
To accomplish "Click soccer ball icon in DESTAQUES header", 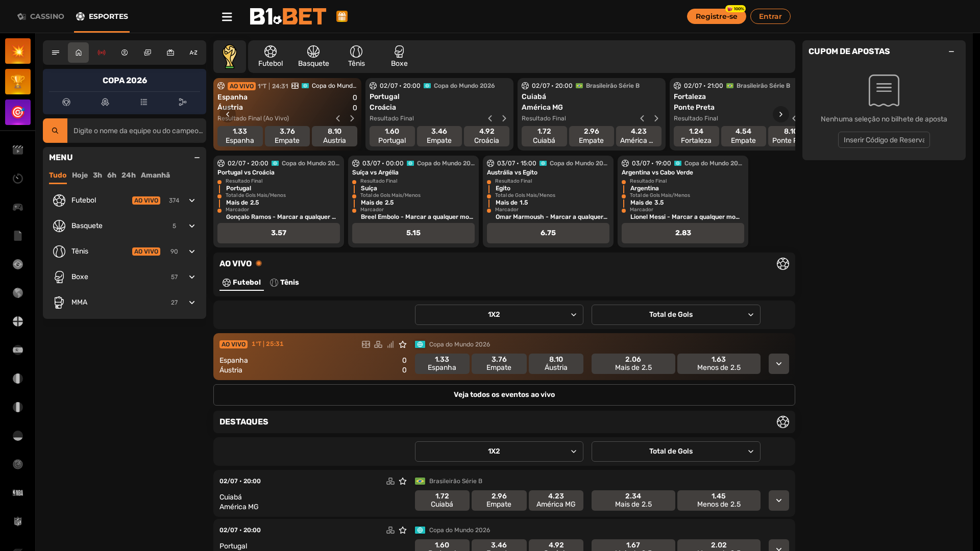I will coord(783,422).
